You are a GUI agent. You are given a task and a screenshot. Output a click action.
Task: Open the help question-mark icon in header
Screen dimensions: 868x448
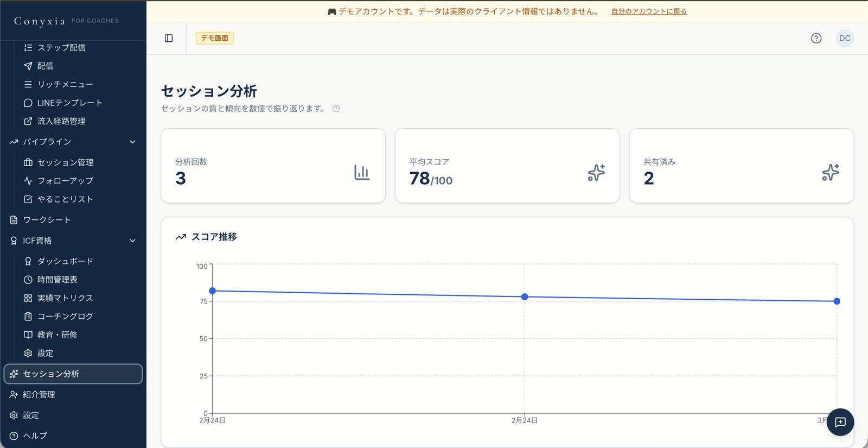816,38
